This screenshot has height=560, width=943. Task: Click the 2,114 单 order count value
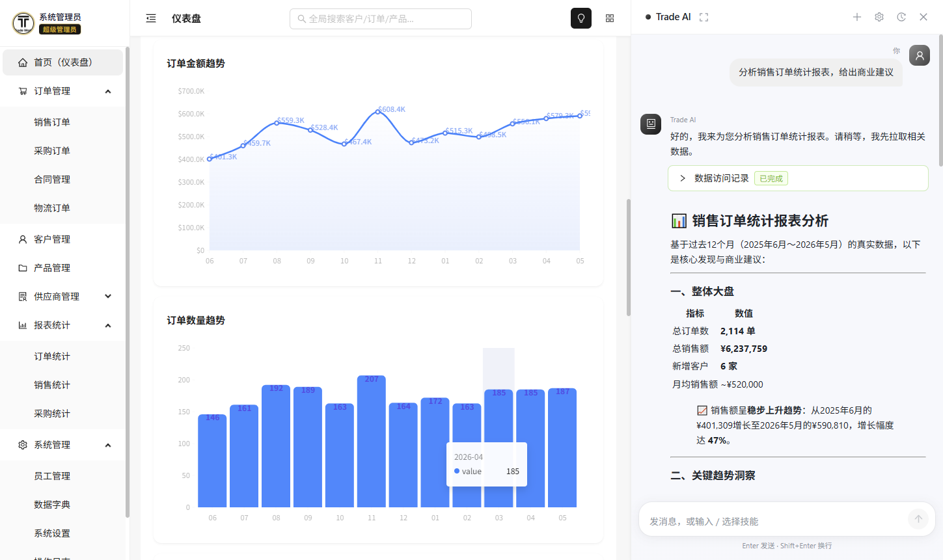coord(738,331)
